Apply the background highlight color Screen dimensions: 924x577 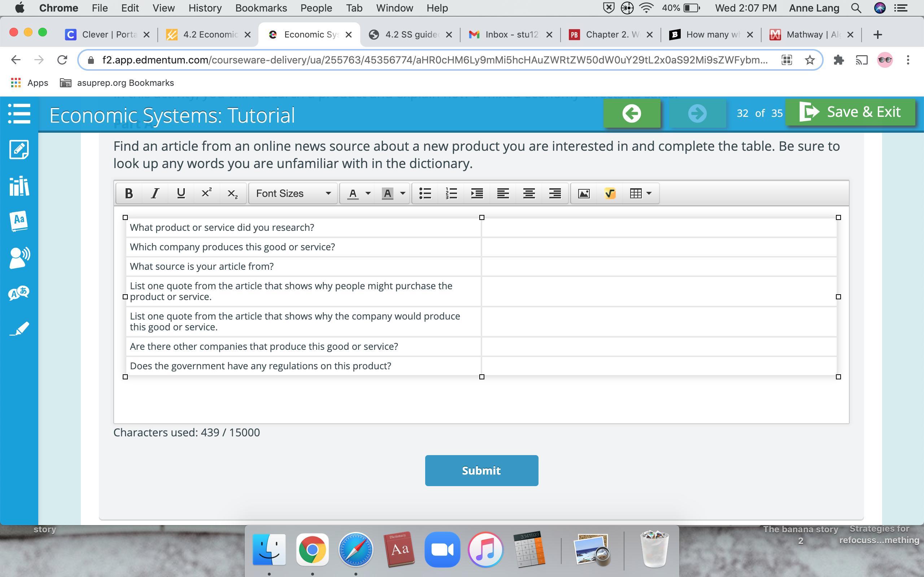(388, 194)
